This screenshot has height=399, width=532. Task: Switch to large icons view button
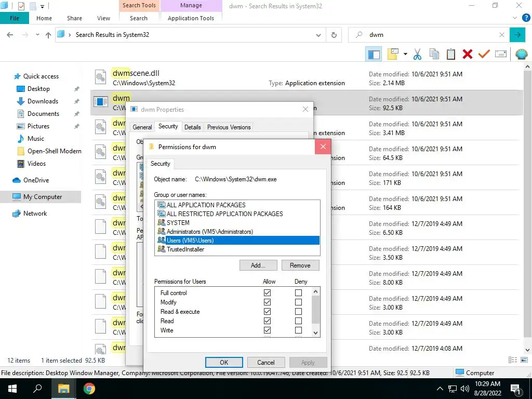point(524,360)
